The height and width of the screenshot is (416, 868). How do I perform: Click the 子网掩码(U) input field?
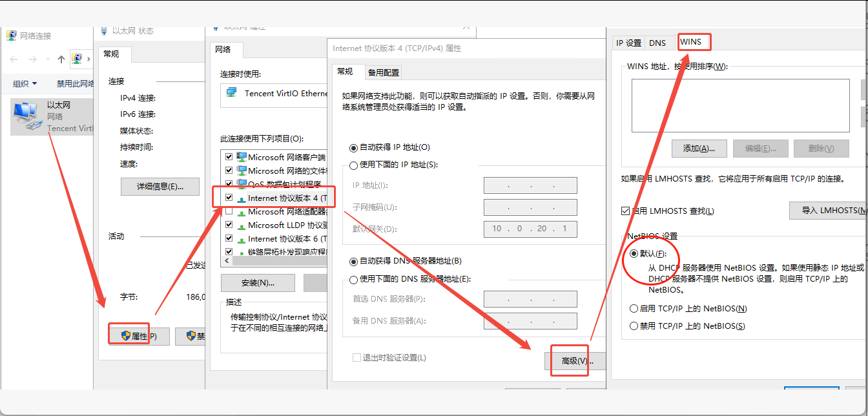530,207
